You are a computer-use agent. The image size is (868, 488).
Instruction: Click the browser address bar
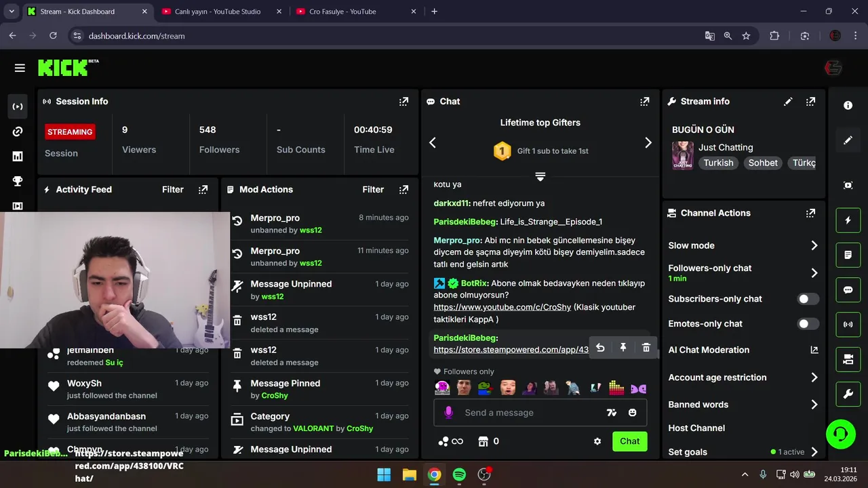tap(387, 36)
